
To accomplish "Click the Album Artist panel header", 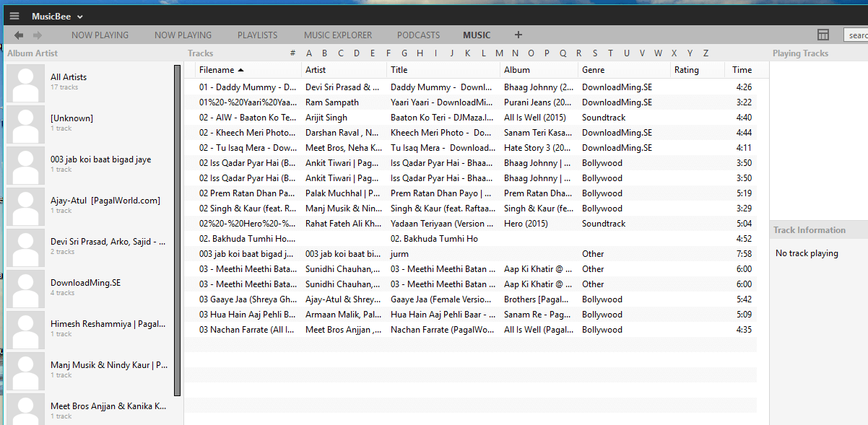I will click(32, 53).
